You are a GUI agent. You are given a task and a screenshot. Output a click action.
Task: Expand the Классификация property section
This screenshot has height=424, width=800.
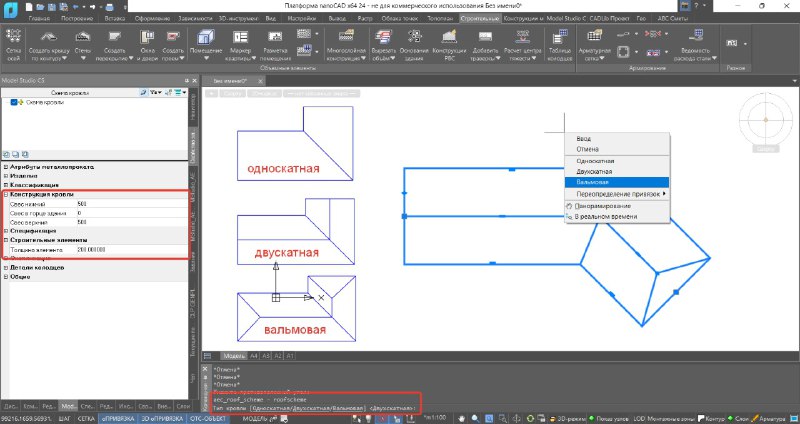(6, 185)
